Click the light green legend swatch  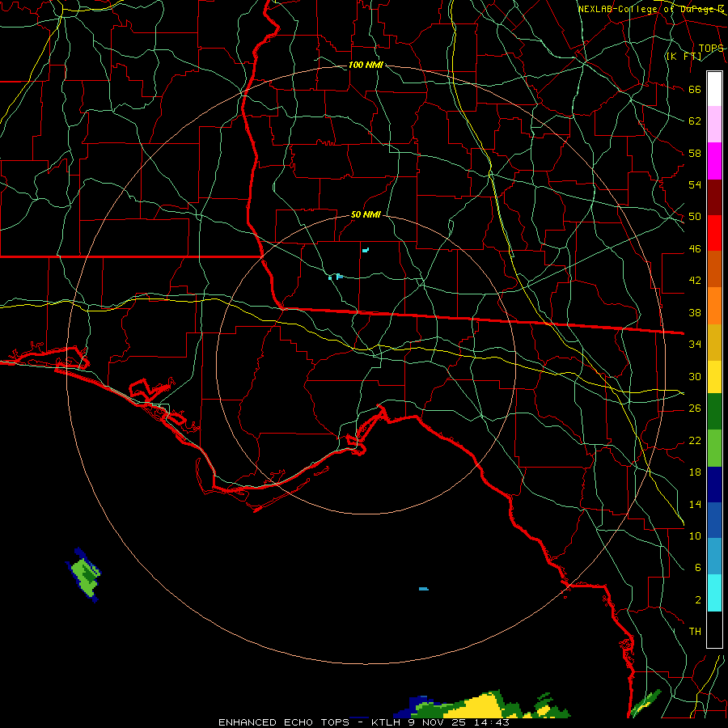tap(714, 448)
